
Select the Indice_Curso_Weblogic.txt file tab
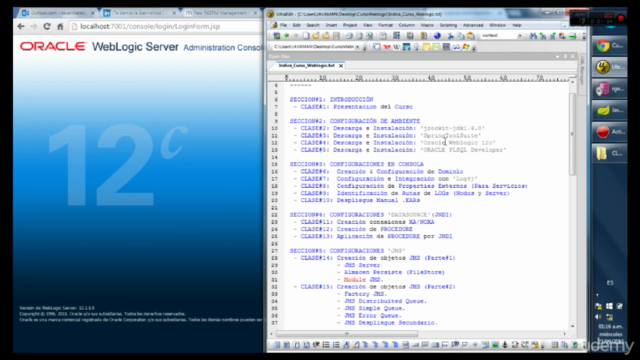[x=306, y=65]
